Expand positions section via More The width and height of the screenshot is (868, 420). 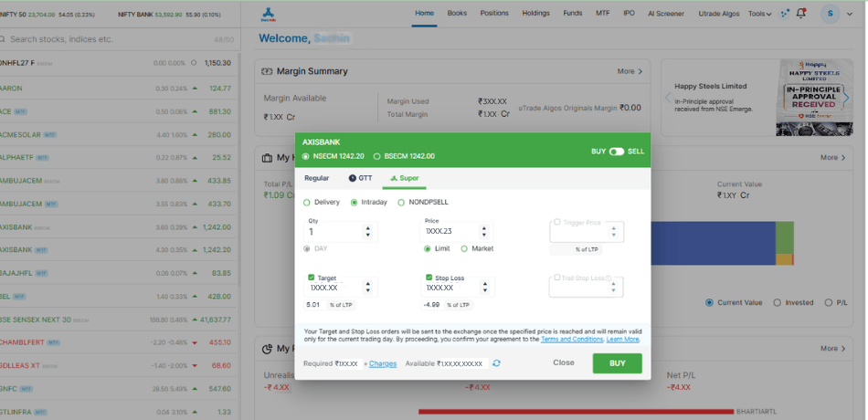(x=833, y=349)
